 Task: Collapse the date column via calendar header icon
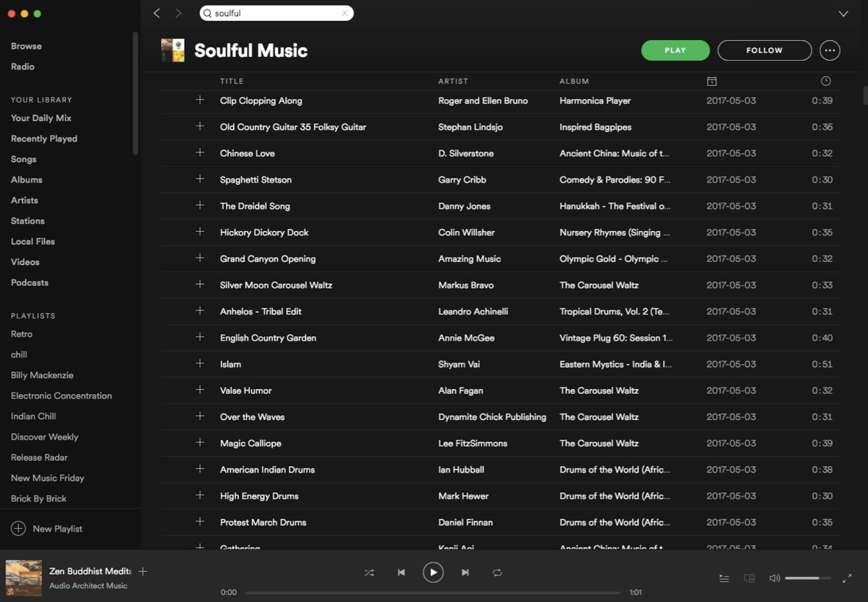[711, 81]
